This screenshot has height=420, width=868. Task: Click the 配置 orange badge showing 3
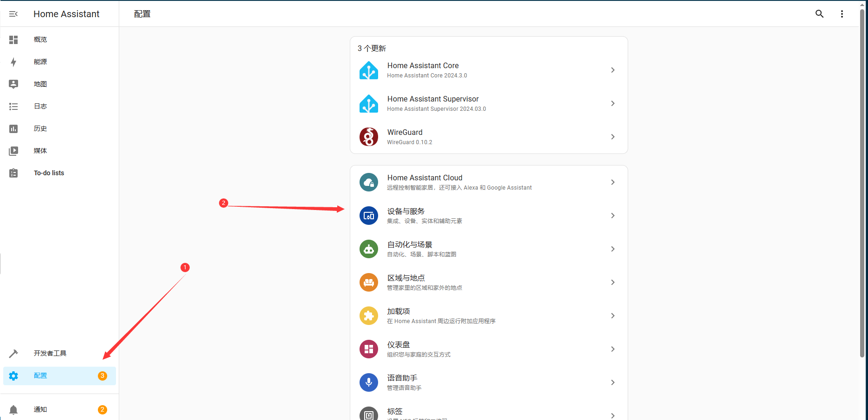click(103, 375)
